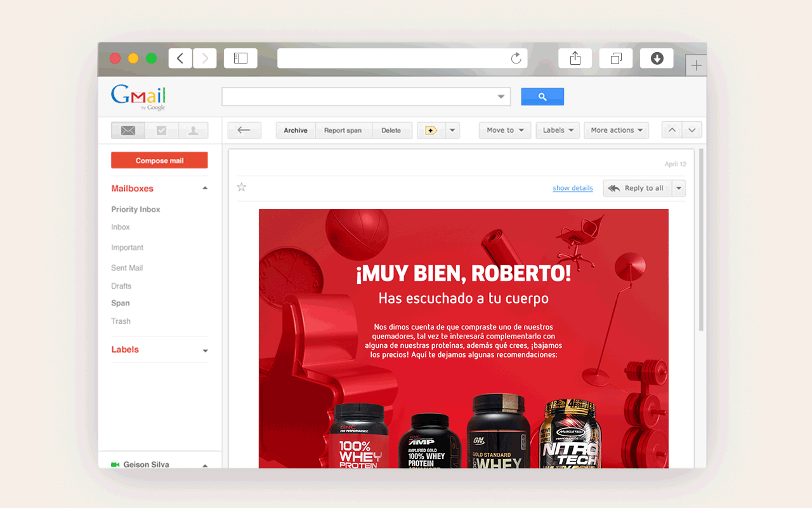Open the browser share icon

[x=575, y=58]
